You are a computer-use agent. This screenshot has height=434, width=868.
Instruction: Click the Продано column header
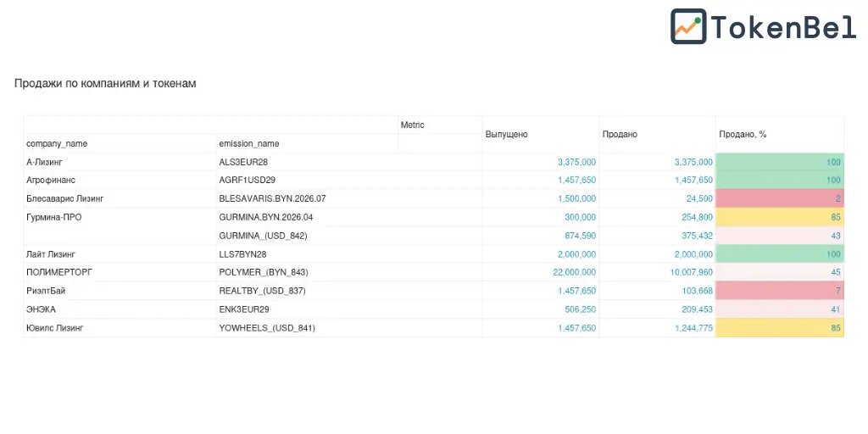click(620, 135)
